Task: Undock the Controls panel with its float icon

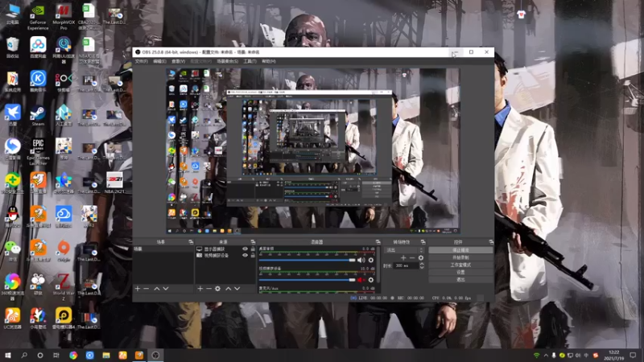Action: tap(491, 242)
